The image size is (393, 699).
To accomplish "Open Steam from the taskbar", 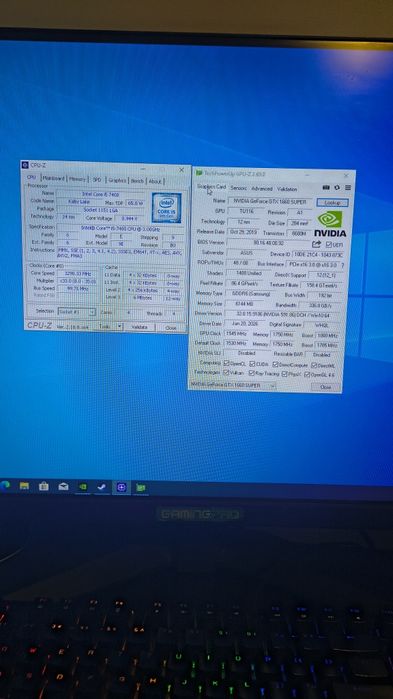I will point(102,487).
